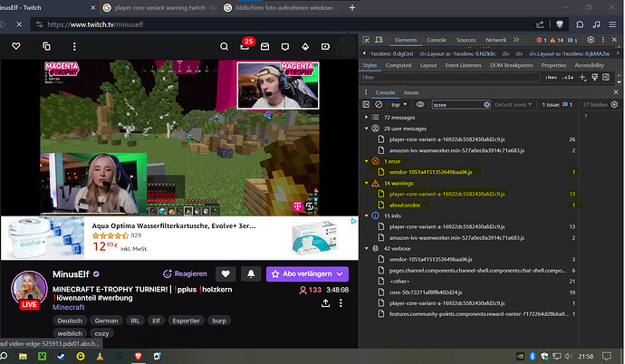Click the Get Bits diamond icon
Image resolution: width=625 pixels, height=364 pixels.
tap(305, 46)
